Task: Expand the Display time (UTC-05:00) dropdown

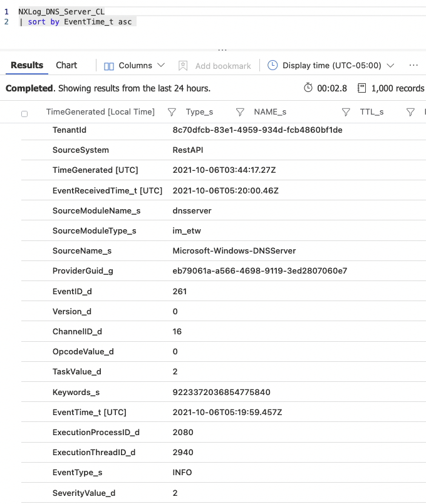Action: pyautogui.click(x=390, y=66)
